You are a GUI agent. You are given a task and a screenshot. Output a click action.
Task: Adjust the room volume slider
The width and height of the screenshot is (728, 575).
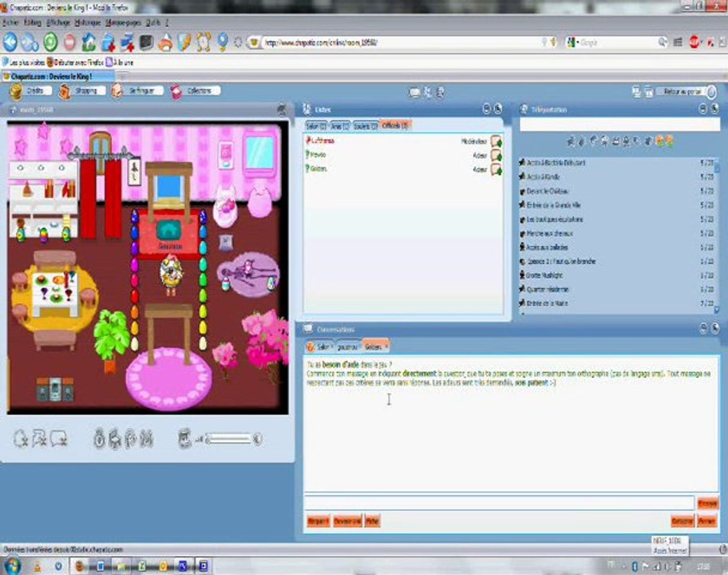[228, 439]
